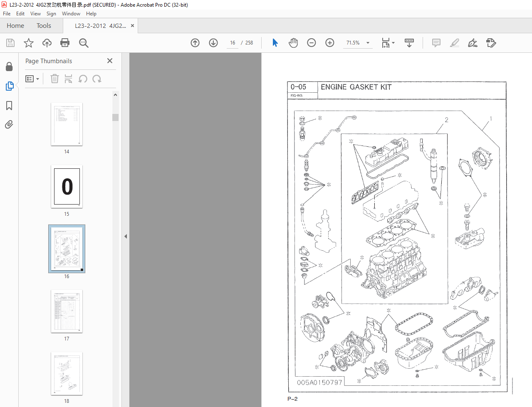The image size is (532, 407).
Task: Select page 15 thumbnail
Action: pos(67,187)
